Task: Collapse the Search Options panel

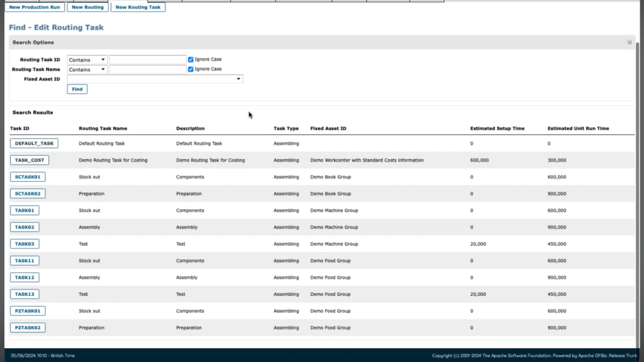Action: [x=629, y=42]
